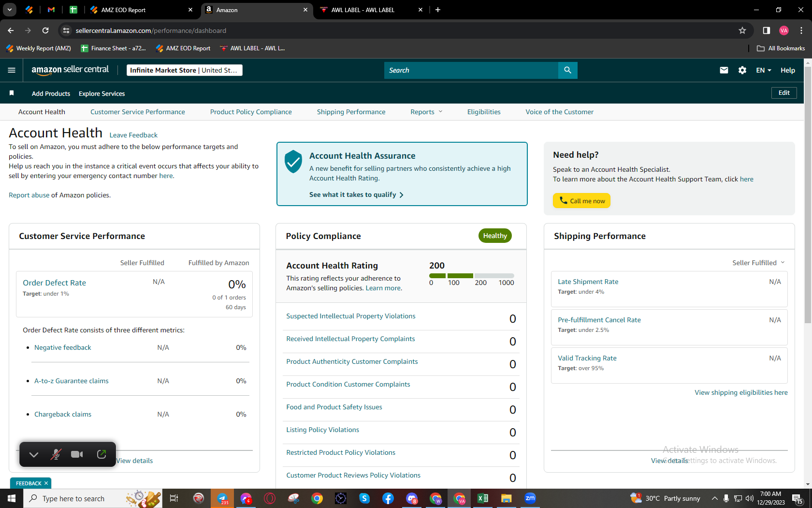Open the Infinite Market Store selector
Viewport: 812px width, 508px height.
[x=184, y=70]
